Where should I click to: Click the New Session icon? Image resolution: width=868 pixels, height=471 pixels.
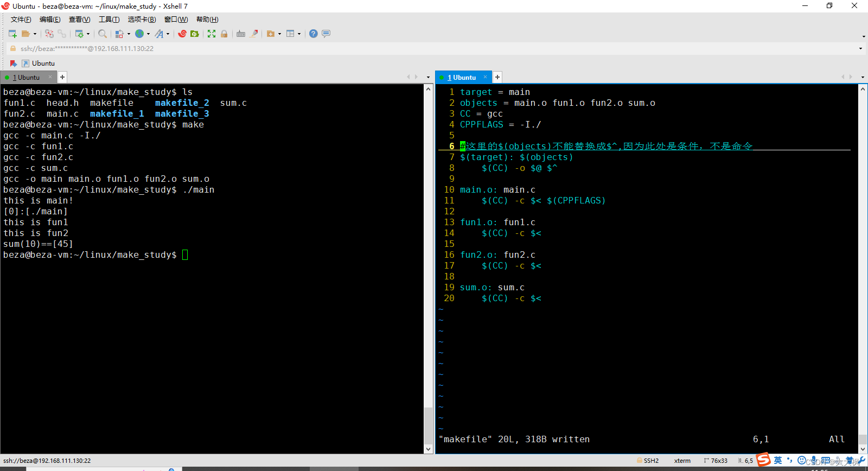tap(12, 34)
